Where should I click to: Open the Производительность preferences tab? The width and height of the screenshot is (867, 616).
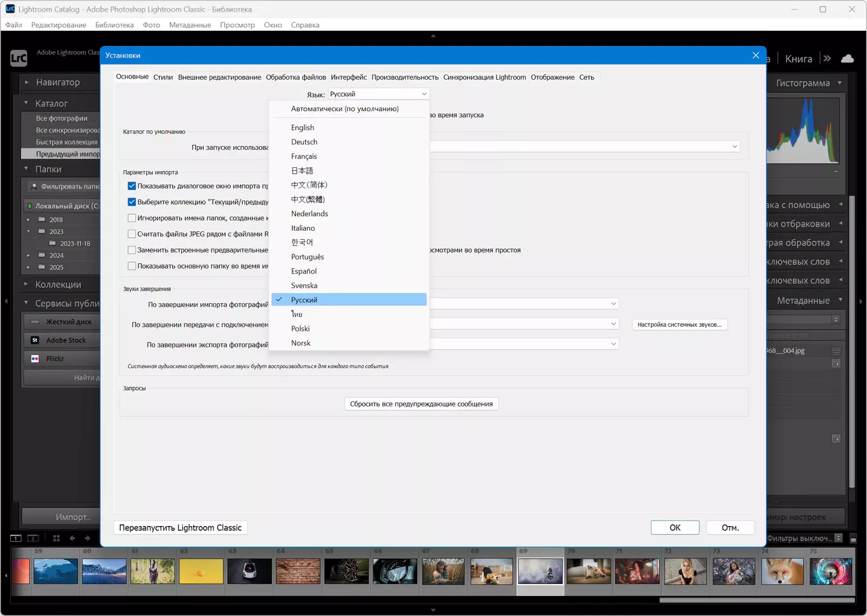405,77
